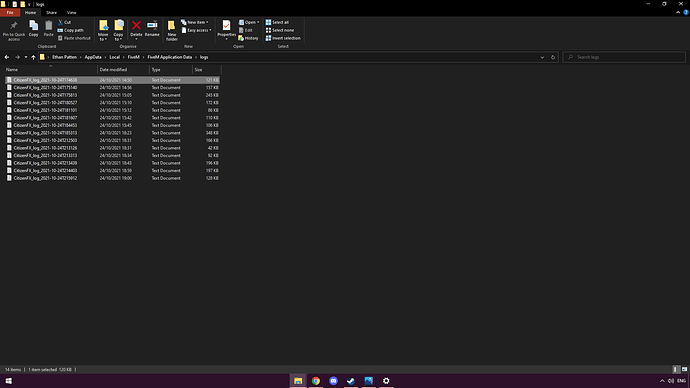The height and width of the screenshot is (388, 690).
Task: Click into the Search logs field
Action: coord(624,57)
